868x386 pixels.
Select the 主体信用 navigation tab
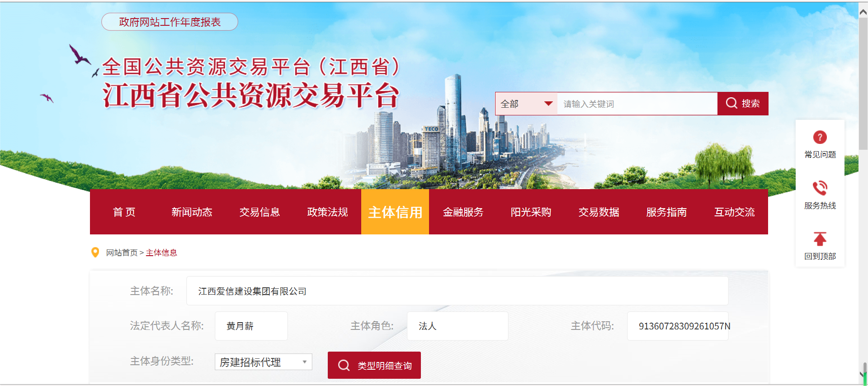tap(395, 212)
